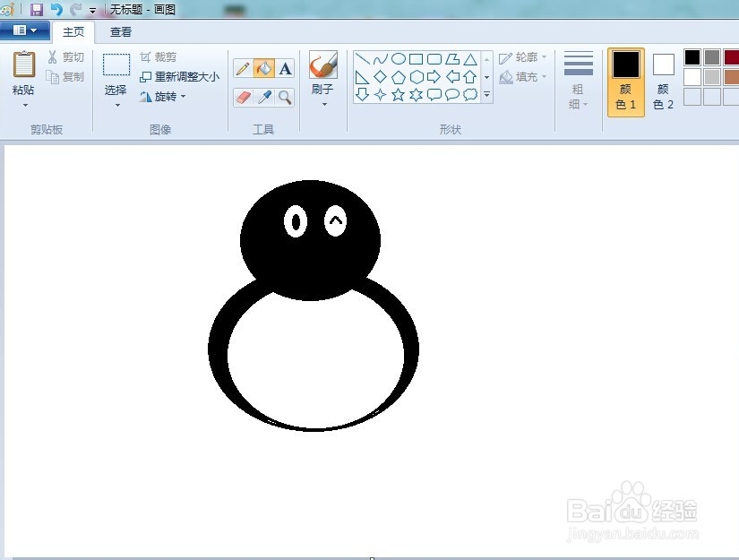Pick the Diamond shape
This screenshot has width=739, height=560.
[380, 77]
